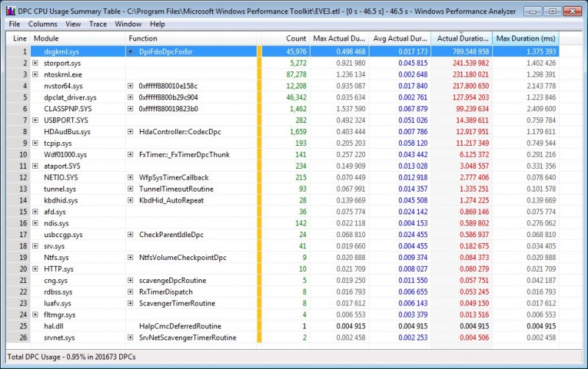The height and width of the screenshot is (369, 588).
Task: Expand the storport.sys module row
Action: click(x=35, y=63)
